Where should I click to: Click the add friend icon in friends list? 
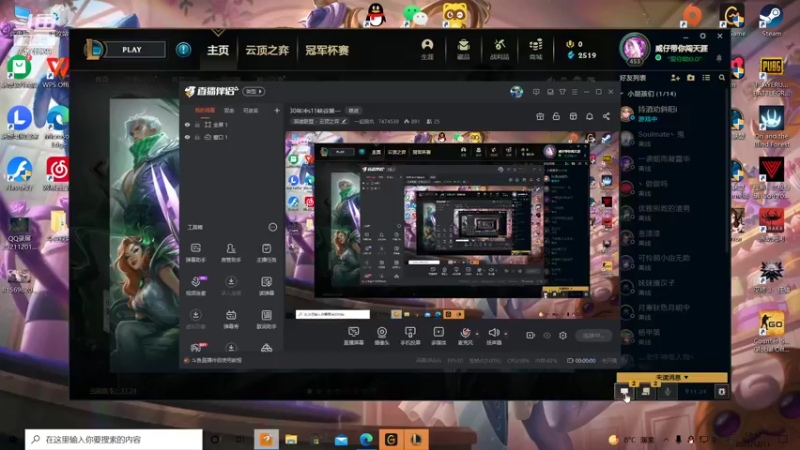coord(675,78)
